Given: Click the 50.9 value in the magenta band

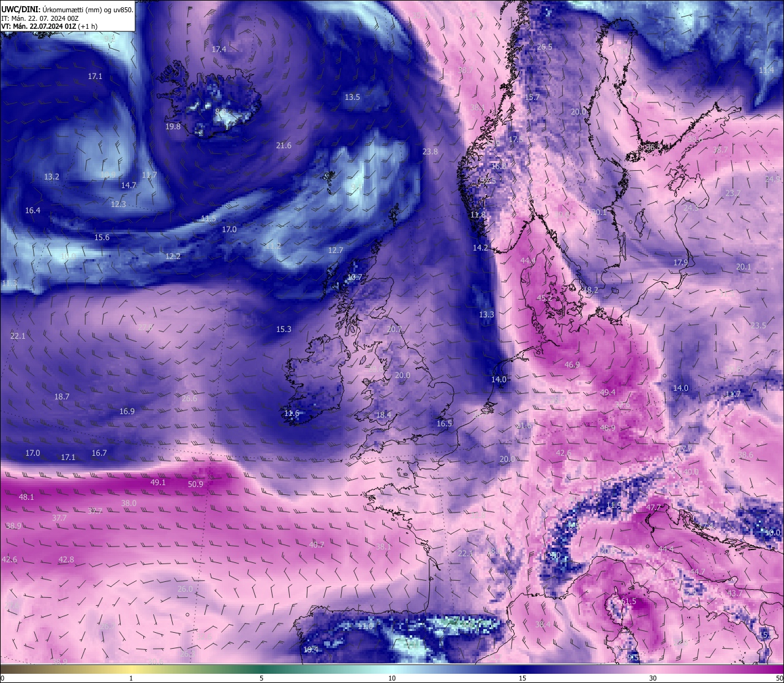Looking at the screenshot, I should point(195,484).
